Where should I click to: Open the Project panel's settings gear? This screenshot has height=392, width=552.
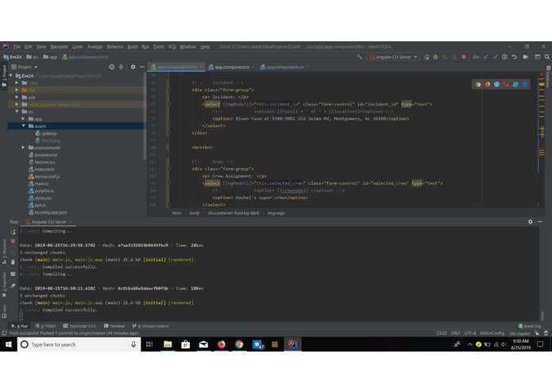point(133,67)
